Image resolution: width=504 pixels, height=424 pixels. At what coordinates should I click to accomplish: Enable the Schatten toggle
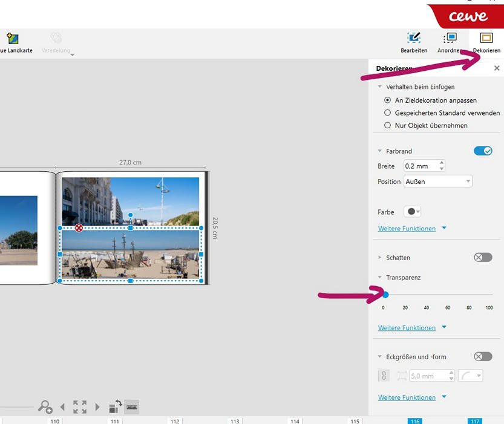pos(483,257)
